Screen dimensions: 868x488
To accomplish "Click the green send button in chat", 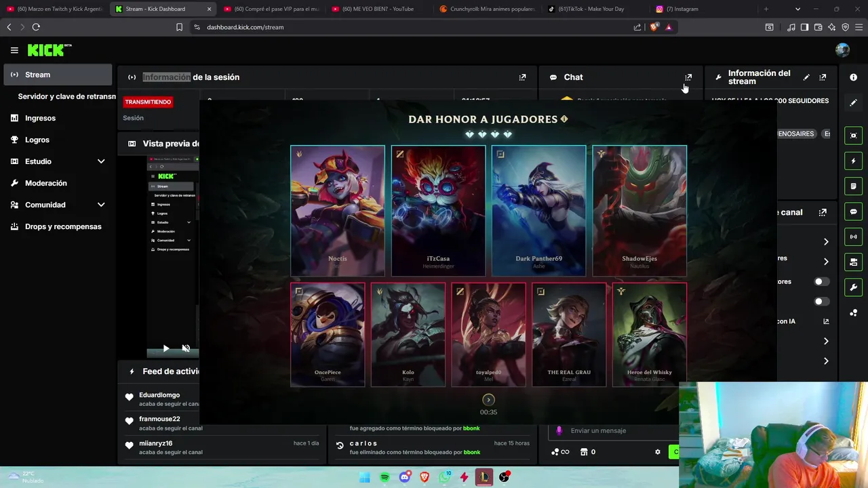I will click(673, 452).
